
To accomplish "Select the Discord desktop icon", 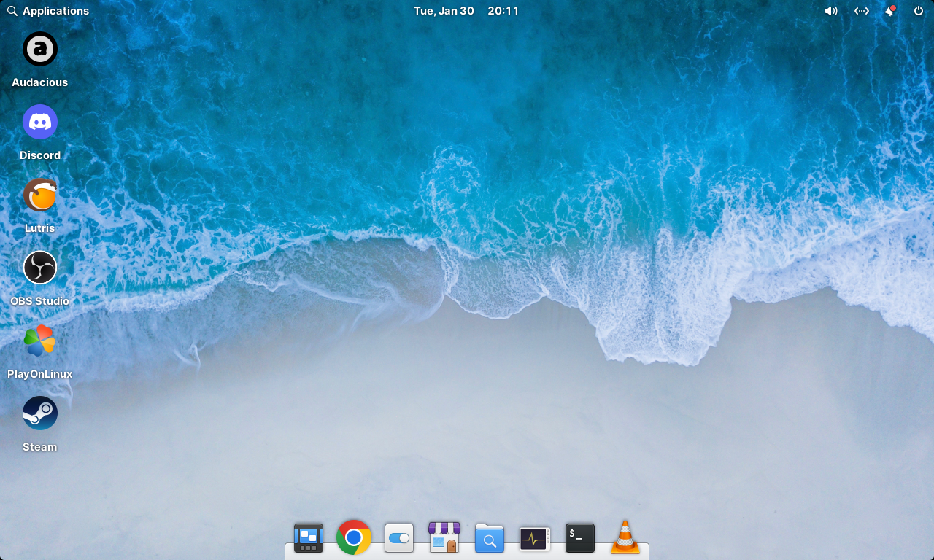I will pos(40,122).
